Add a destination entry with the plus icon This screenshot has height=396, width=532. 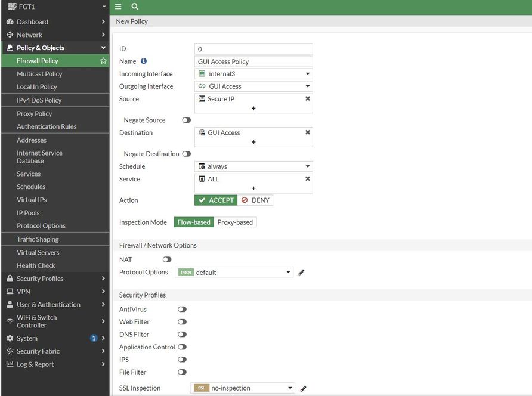point(253,142)
